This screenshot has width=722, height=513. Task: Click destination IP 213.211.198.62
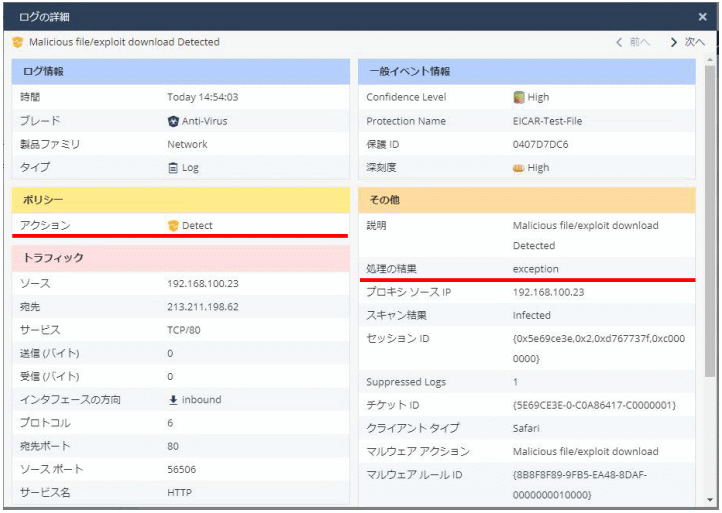click(202, 307)
